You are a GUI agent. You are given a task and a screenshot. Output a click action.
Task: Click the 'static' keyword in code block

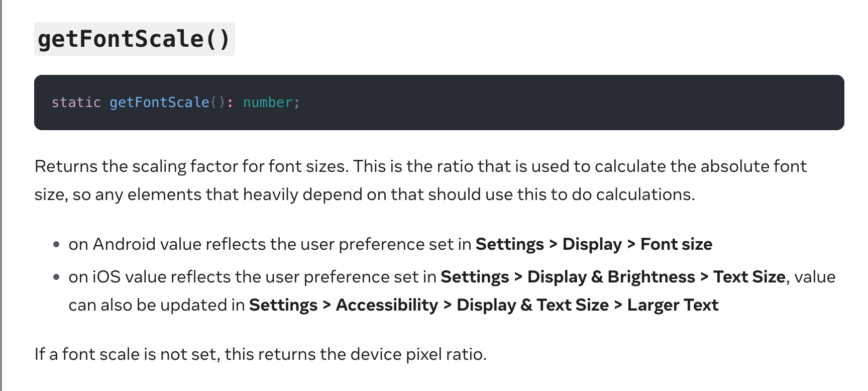pyautogui.click(x=76, y=103)
